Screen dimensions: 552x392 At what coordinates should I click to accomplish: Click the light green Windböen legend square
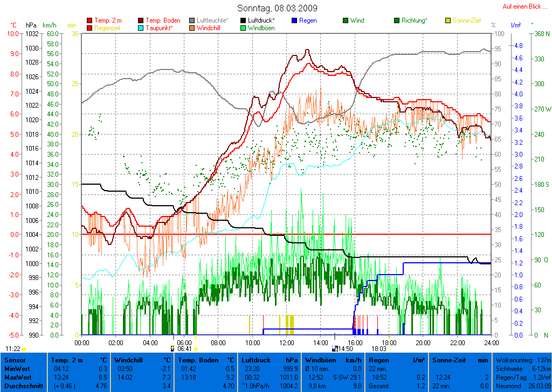pyautogui.click(x=244, y=28)
